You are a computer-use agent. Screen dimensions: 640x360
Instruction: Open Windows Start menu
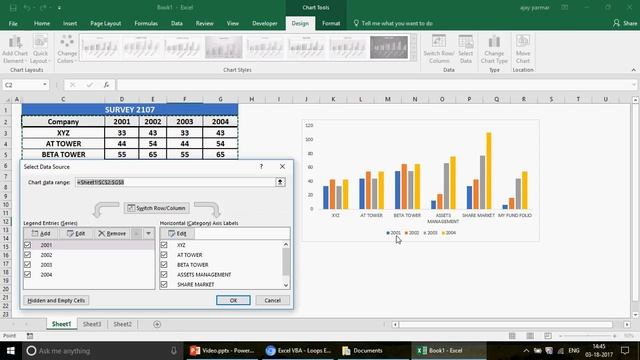click(10, 351)
